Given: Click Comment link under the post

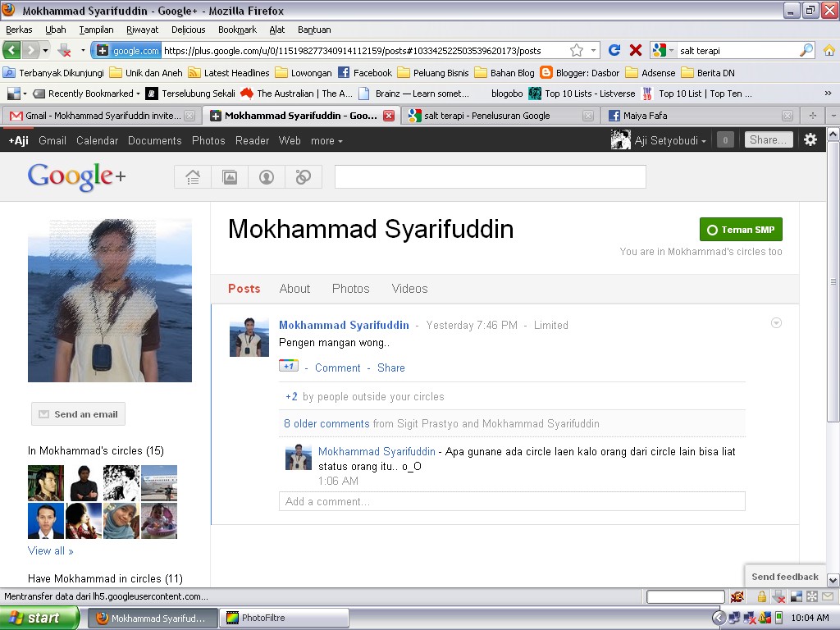Looking at the screenshot, I should (337, 368).
